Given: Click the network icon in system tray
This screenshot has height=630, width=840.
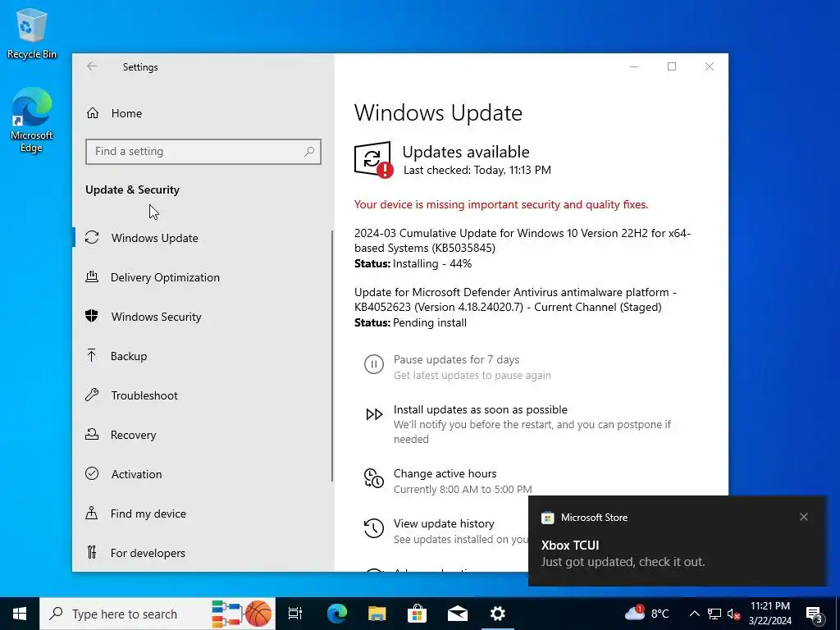Looking at the screenshot, I should click(x=714, y=614).
